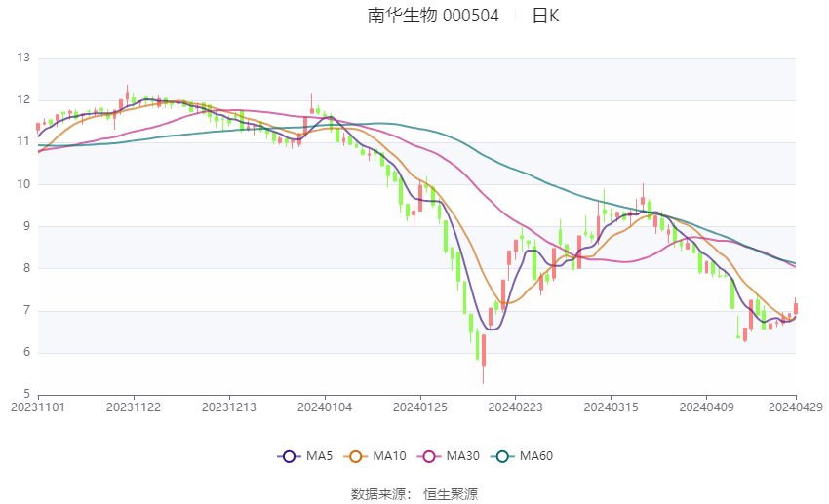
Task: Click the purple MA5 legend circle icon
Action: [x=289, y=456]
